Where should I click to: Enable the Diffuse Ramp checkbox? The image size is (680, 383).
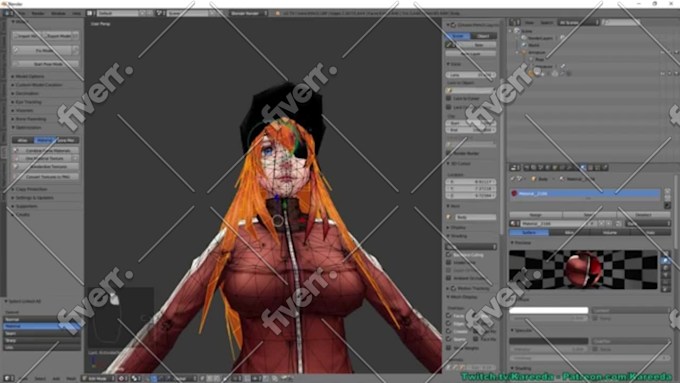(x=595, y=318)
